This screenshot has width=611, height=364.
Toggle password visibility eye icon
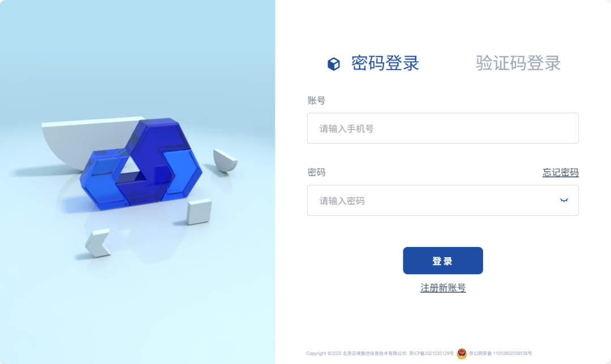click(x=564, y=201)
